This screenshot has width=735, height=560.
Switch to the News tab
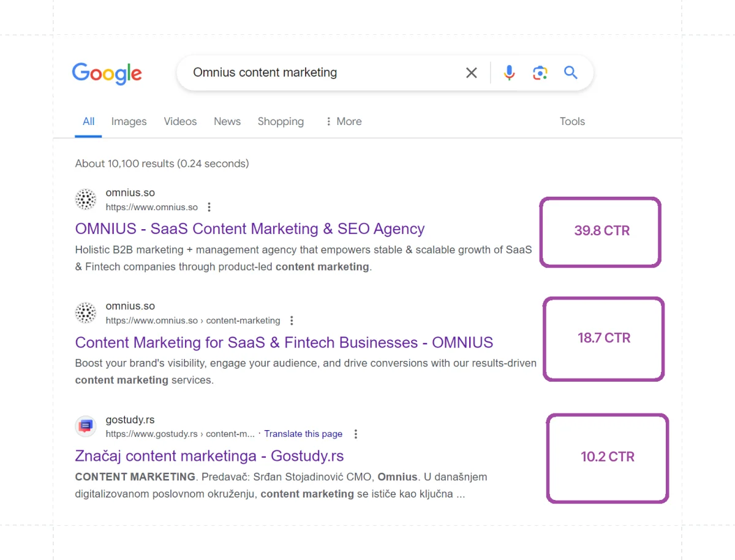click(x=227, y=121)
